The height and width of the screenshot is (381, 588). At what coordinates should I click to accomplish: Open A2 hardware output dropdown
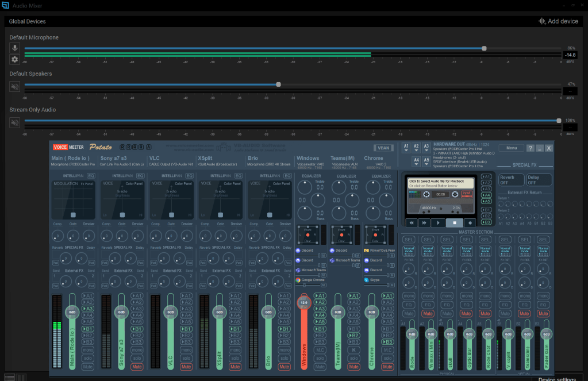click(x=416, y=148)
